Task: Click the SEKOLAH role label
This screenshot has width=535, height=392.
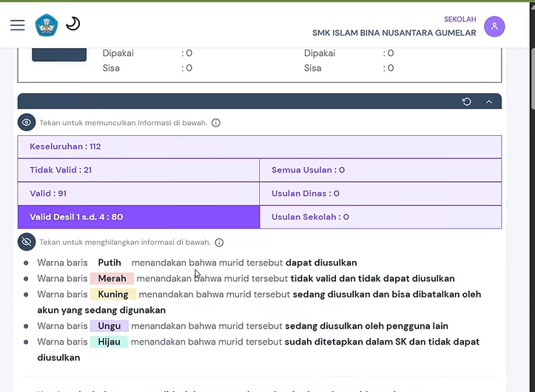Action: [460, 19]
